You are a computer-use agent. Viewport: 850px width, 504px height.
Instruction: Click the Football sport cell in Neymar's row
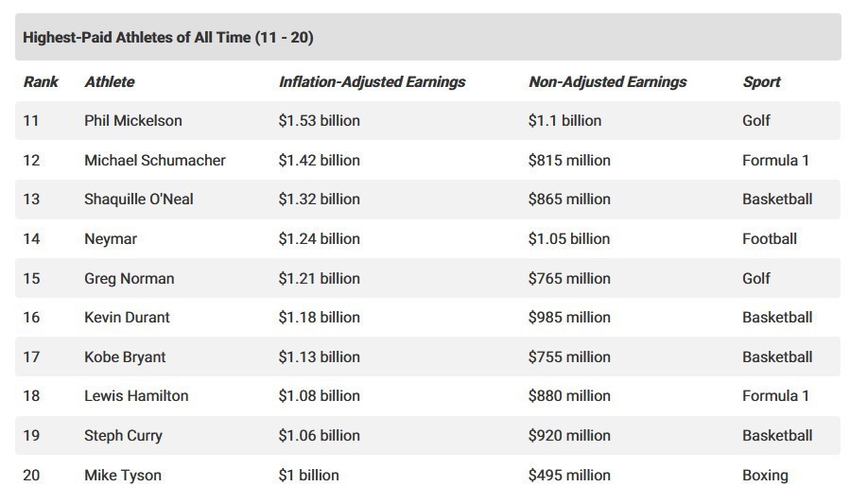pos(770,239)
